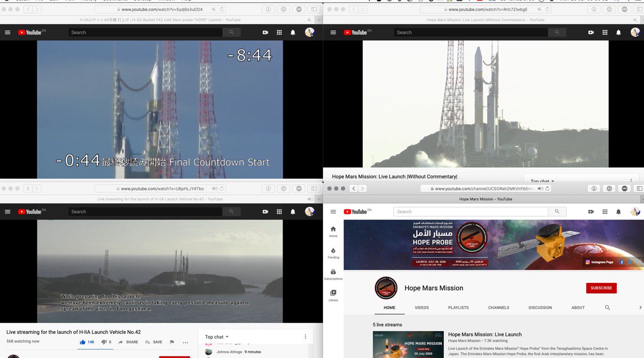Open the Hope Mars Mission: Live Launch video link
Screen dimensions: 644x358
click(x=485, y=334)
